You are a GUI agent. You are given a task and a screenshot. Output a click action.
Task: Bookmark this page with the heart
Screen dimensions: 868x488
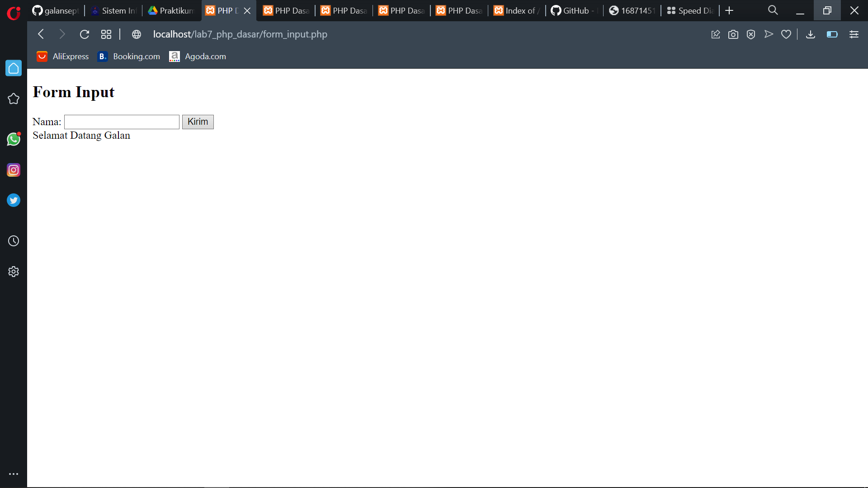786,34
